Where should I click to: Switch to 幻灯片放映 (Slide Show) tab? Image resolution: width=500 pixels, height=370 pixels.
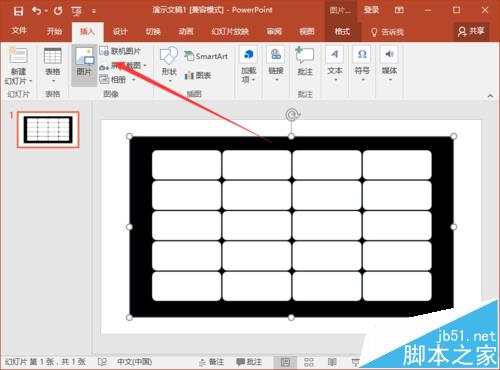coord(230,32)
